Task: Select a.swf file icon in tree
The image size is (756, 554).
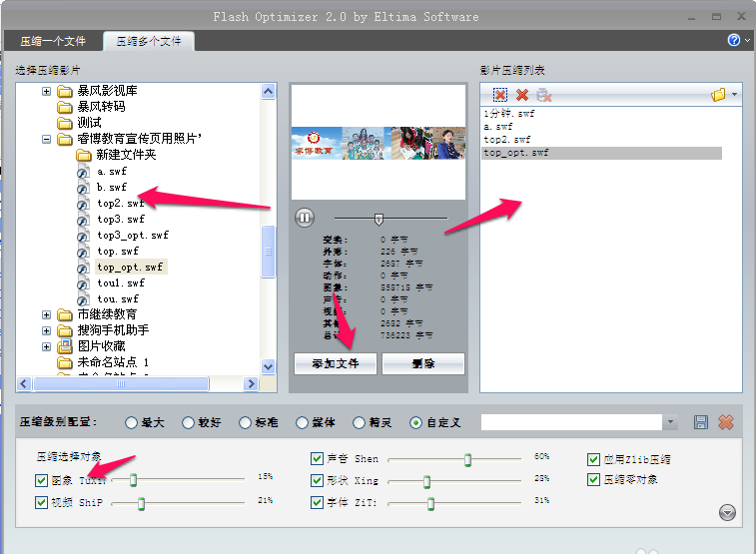Action: pos(83,172)
